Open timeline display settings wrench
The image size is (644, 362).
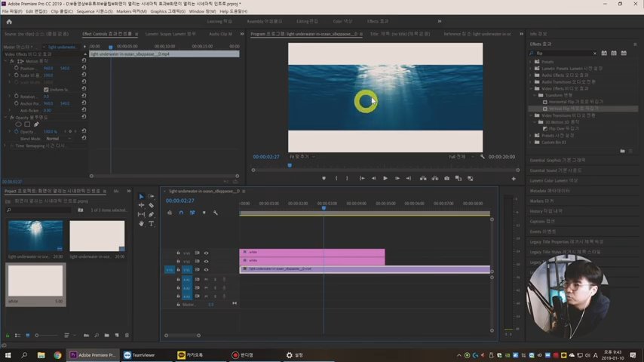click(x=215, y=213)
